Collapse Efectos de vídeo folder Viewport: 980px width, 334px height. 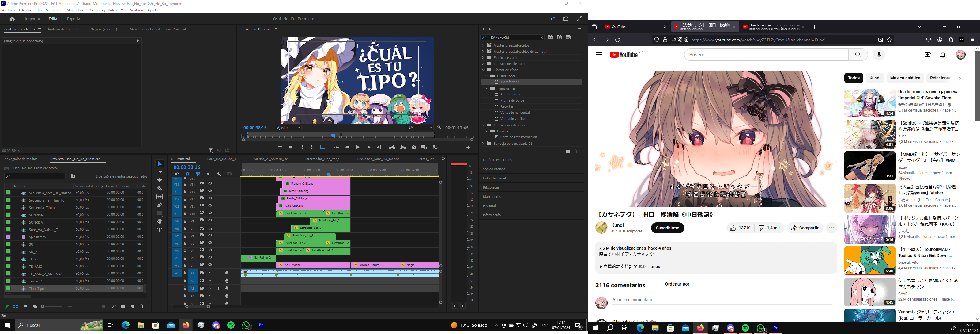pos(483,70)
